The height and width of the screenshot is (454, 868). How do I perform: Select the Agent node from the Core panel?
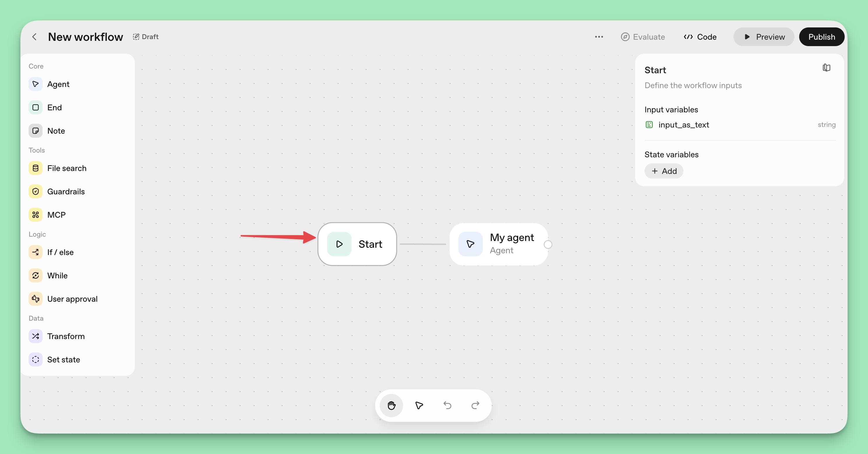coord(58,84)
